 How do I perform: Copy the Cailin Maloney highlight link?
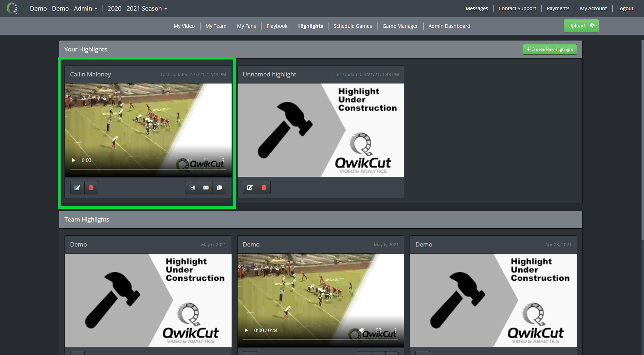pos(220,187)
